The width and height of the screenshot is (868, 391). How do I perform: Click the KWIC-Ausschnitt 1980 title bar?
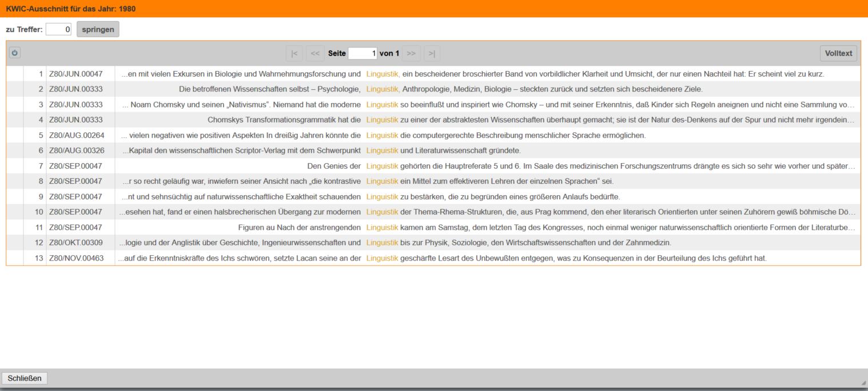[x=433, y=9]
